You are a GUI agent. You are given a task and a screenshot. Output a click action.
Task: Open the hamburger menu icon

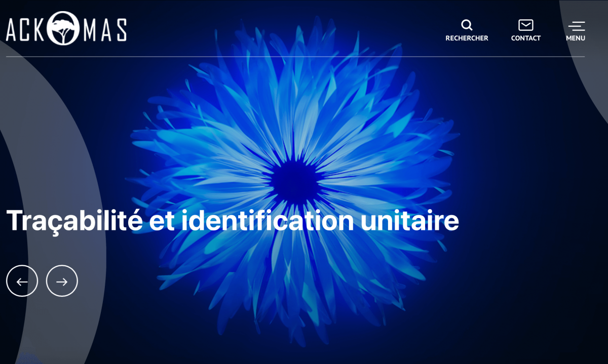coord(576,25)
